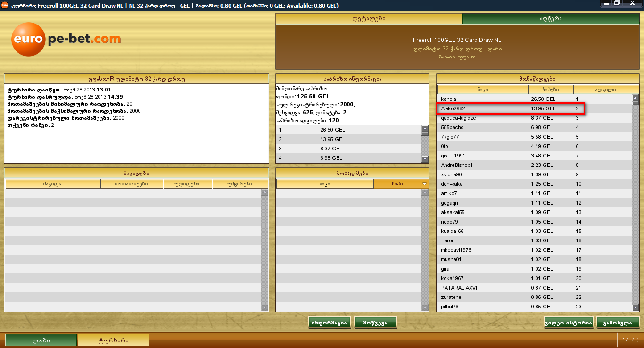Click the Freeroll 100GEL 32 Card Draw NL title
Viewport: 644px width, 348px height.
pyautogui.click(x=457, y=40)
